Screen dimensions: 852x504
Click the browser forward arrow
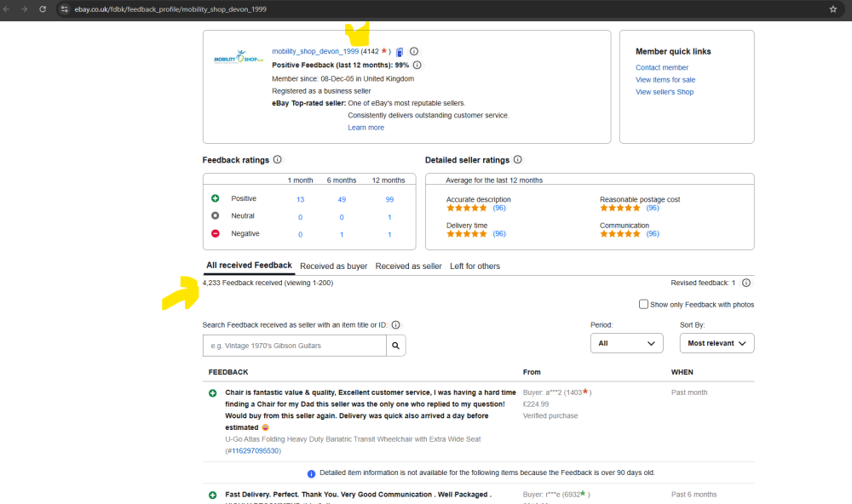[x=25, y=9]
